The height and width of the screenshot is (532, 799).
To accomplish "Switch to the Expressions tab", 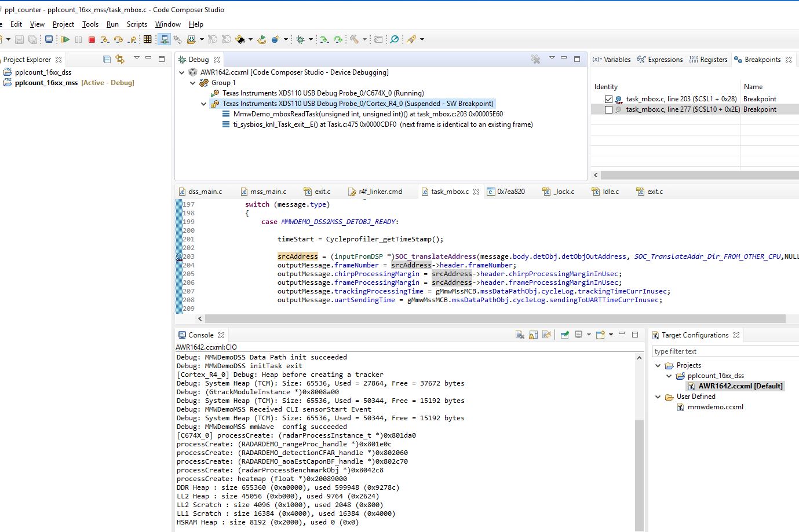I will [659, 60].
